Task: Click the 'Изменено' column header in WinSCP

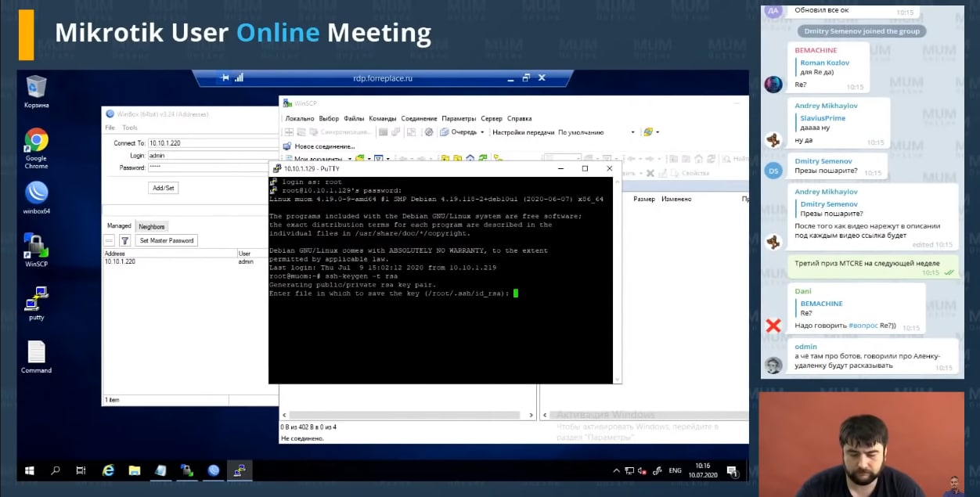Action: pyautogui.click(x=676, y=199)
